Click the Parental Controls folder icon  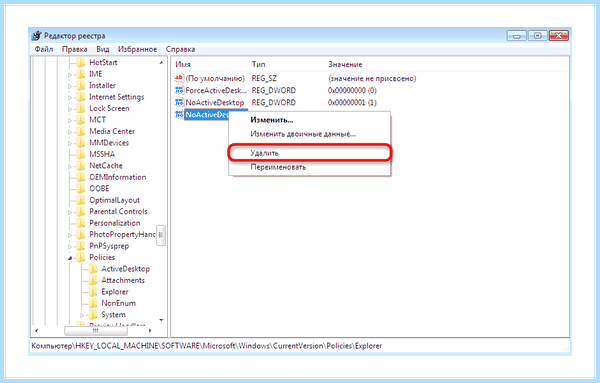point(81,212)
